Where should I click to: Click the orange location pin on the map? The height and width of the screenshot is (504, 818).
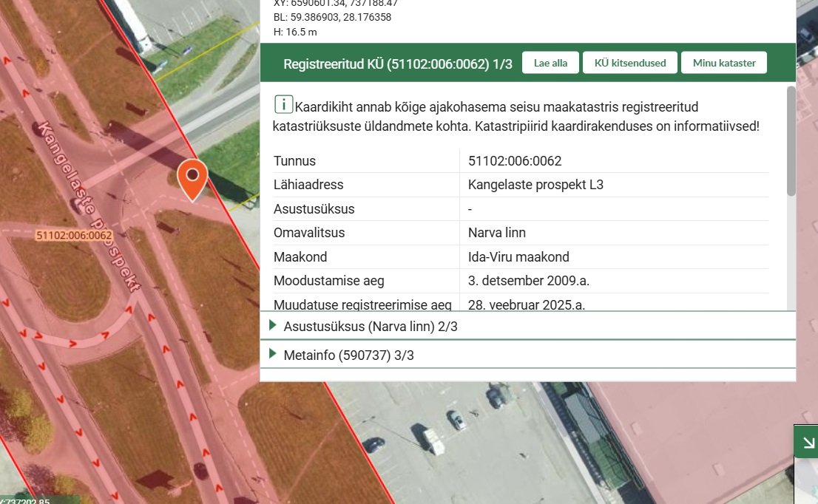tap(192, 178)
